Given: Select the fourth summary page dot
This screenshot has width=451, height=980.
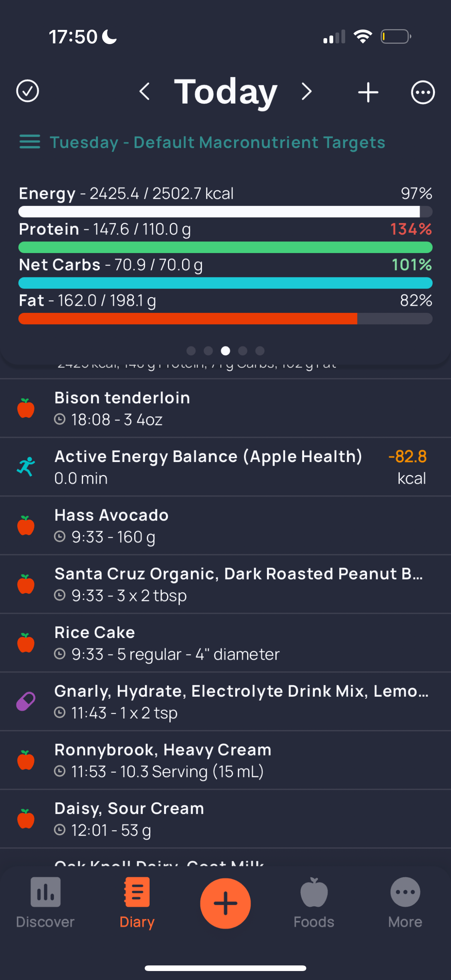Looking at the screenshot, I should (x=242, y=351).
